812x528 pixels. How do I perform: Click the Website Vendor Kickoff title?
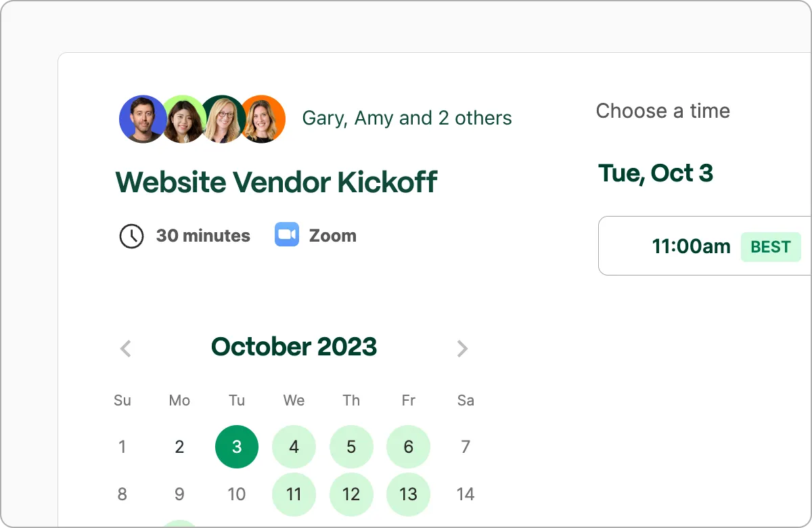coord(275,181)
